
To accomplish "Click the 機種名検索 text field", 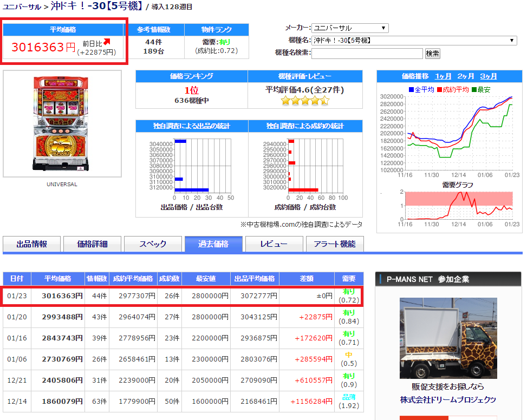I will 367,54.
